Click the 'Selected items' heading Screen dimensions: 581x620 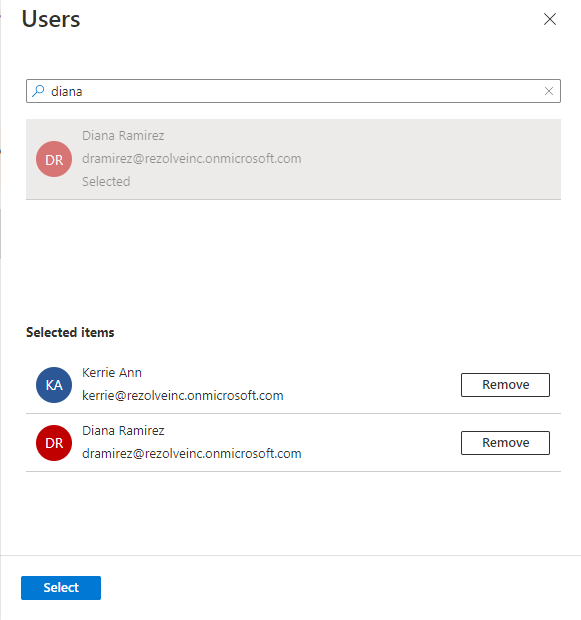pyautogui.click(x=70, y=332)
